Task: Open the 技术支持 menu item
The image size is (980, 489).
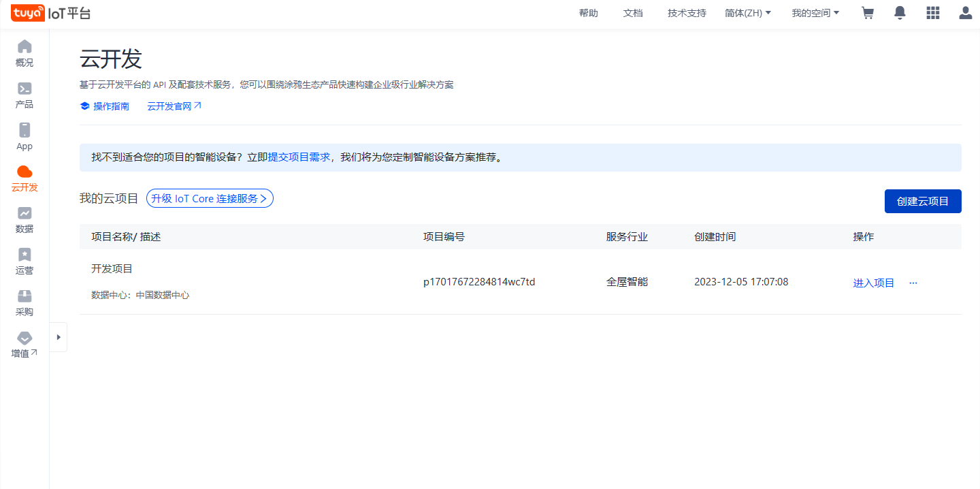Action: pyautogui.click(x=687, y=13)
